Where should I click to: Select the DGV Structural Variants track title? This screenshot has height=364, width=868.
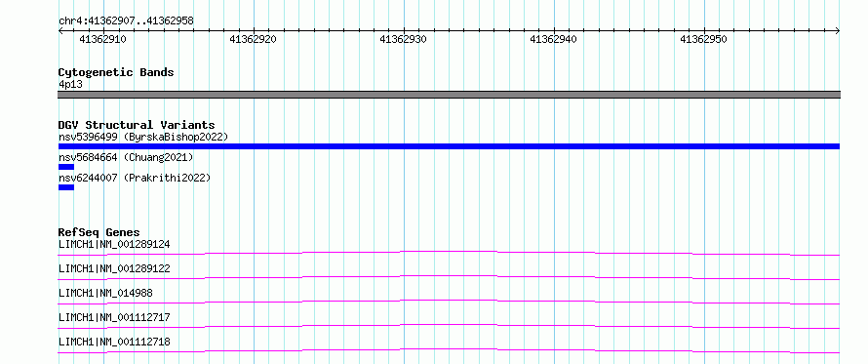coord(137,125)
